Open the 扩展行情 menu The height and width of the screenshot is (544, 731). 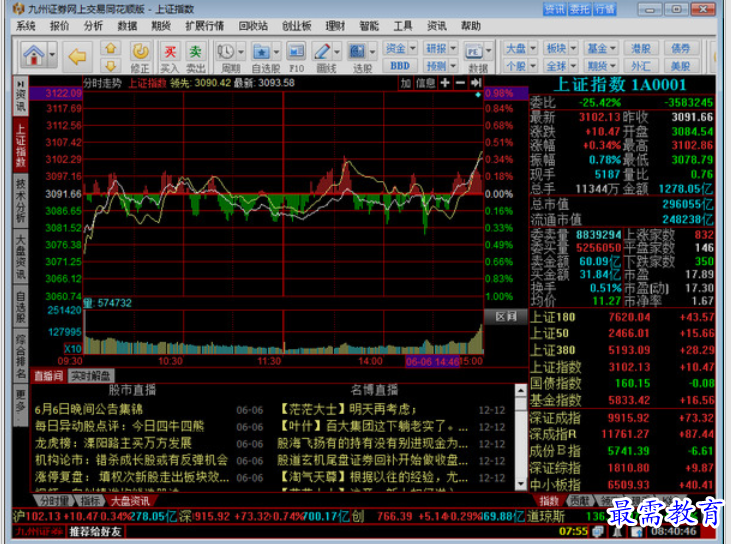pos(205,26)
